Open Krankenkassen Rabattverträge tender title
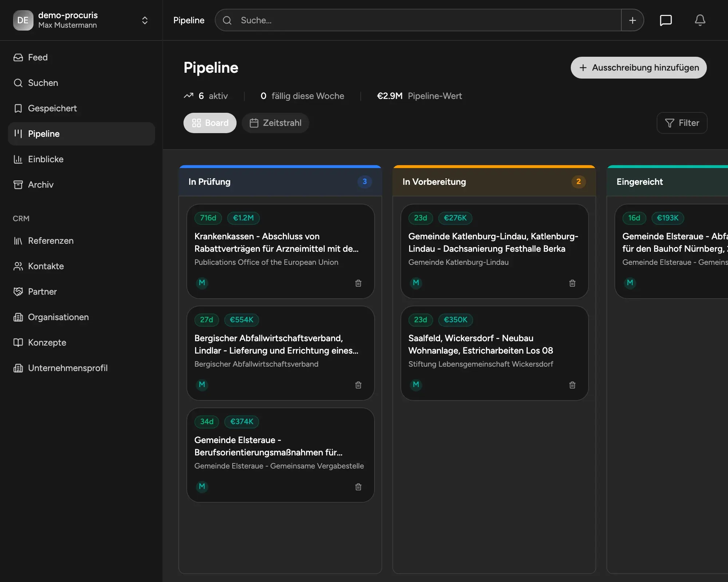The image size is (728, 582). pyautogui.click(x=277, y=243)
